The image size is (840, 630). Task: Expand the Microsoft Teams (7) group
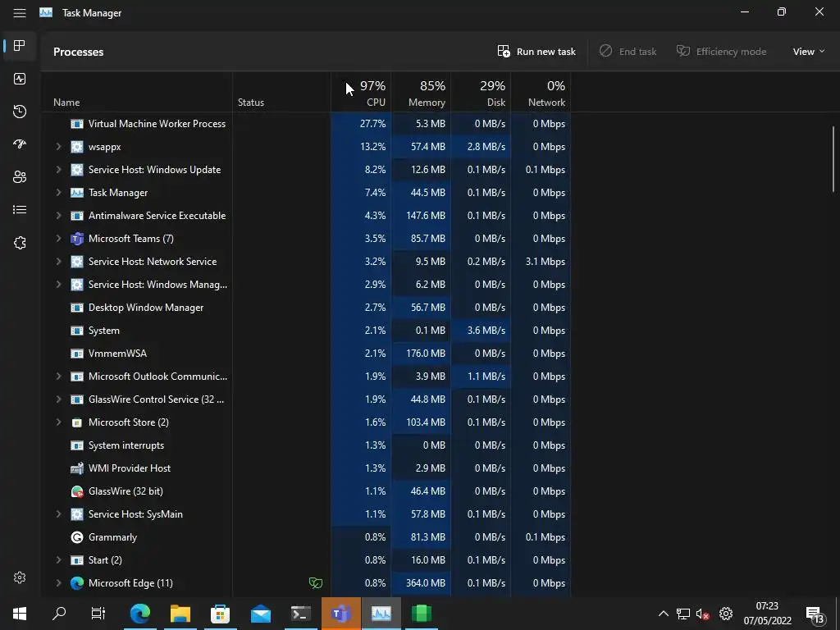click(58, 239)
